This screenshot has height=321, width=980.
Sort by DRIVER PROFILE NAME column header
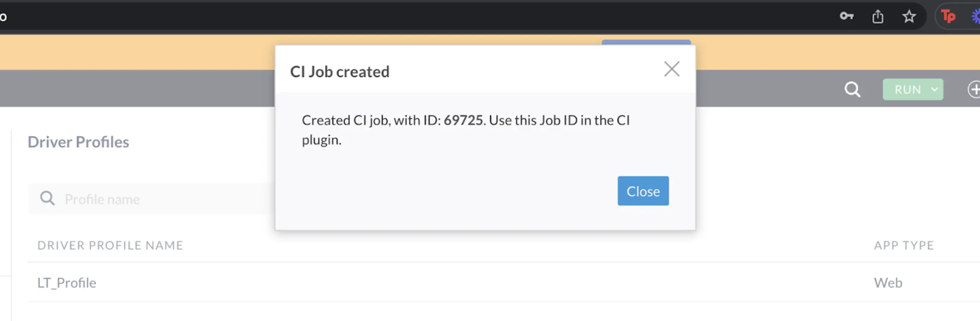110,245
